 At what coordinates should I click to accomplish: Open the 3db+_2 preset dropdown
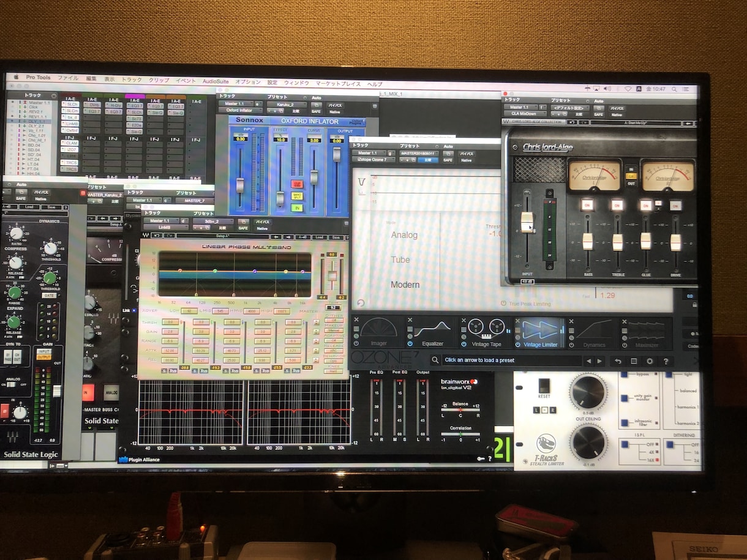(x=213, y=222)
